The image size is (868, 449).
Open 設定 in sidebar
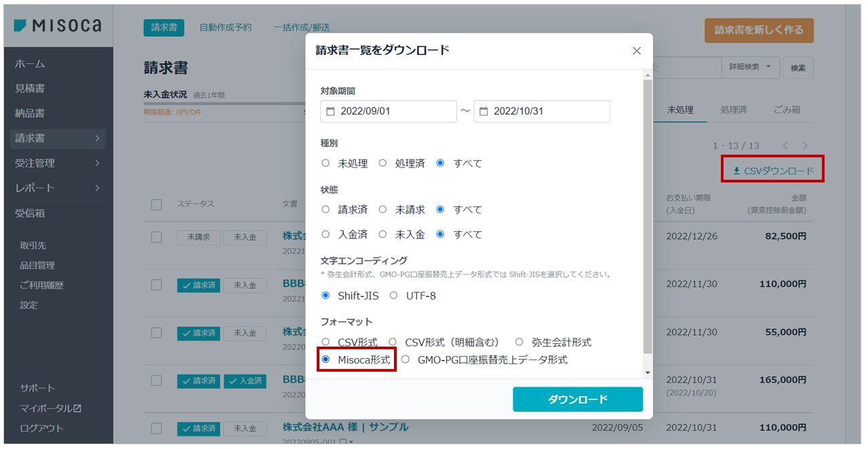point(29,305)
